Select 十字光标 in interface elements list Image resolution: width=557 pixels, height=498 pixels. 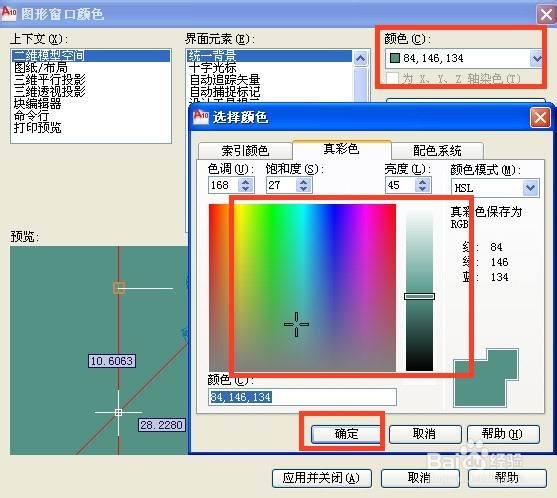pyautogui.click(x=269, y=67)
